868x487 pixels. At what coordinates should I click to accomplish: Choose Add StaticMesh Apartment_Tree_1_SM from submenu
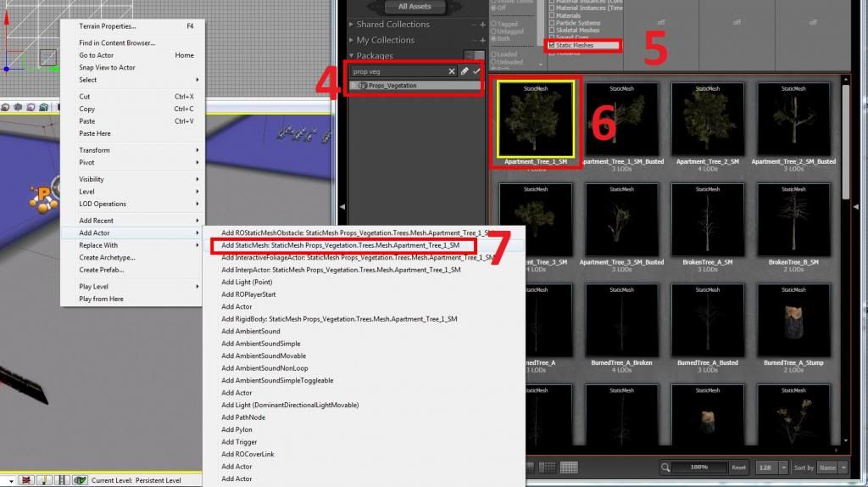tap(340, 245)
